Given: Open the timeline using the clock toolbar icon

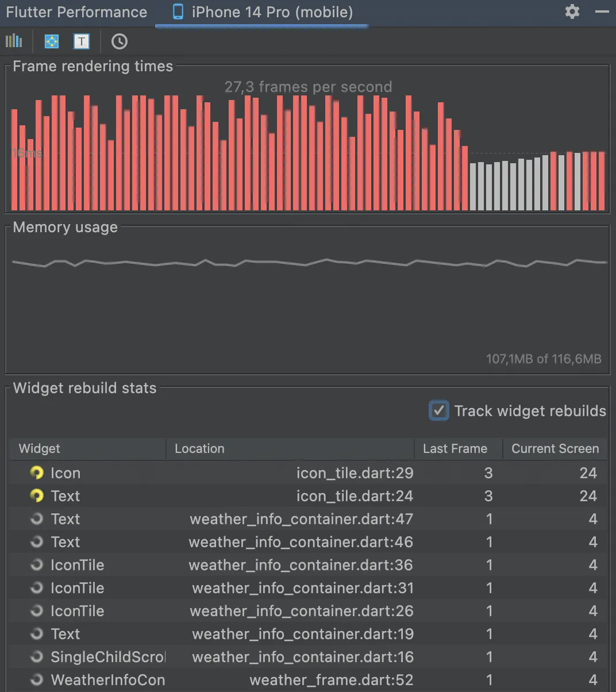Looking at the screenshot, I should coord(119,41).
